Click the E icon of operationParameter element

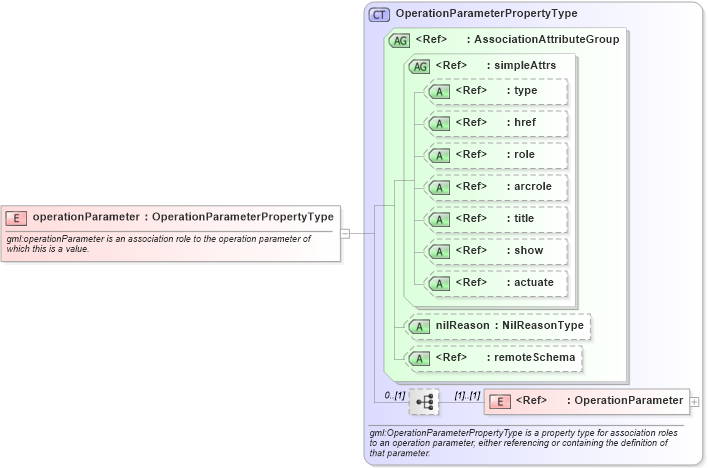pos(16,219)
